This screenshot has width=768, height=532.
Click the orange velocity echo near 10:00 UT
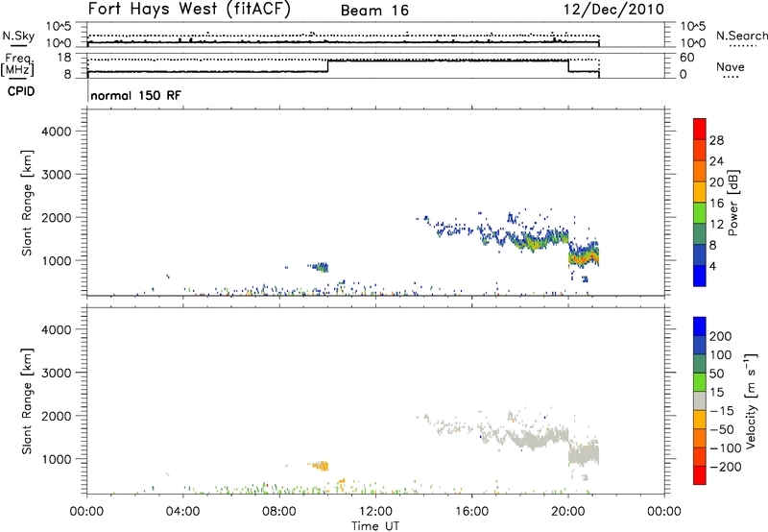(x=321, y=466)
